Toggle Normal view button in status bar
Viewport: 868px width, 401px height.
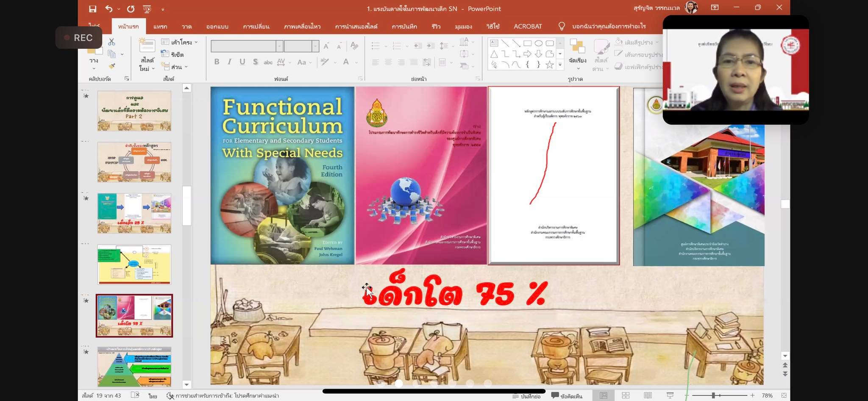[x=603, y=395]
